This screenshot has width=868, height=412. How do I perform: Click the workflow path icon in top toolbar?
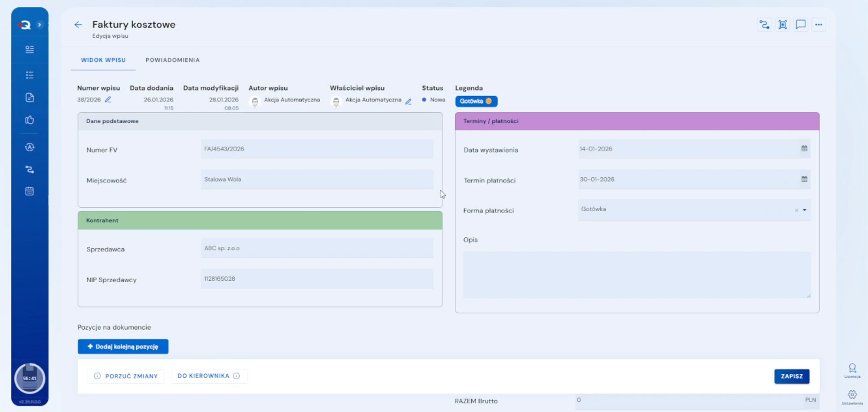(x=764, y=25)
